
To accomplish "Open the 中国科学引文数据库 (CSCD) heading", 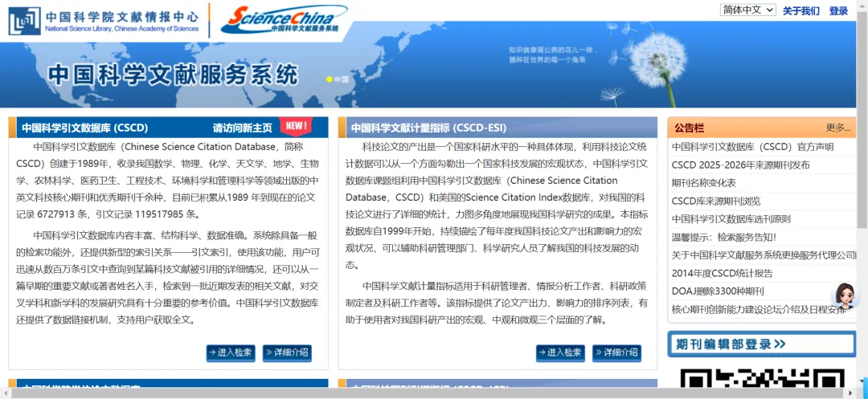I will click(x=85, y=128).
